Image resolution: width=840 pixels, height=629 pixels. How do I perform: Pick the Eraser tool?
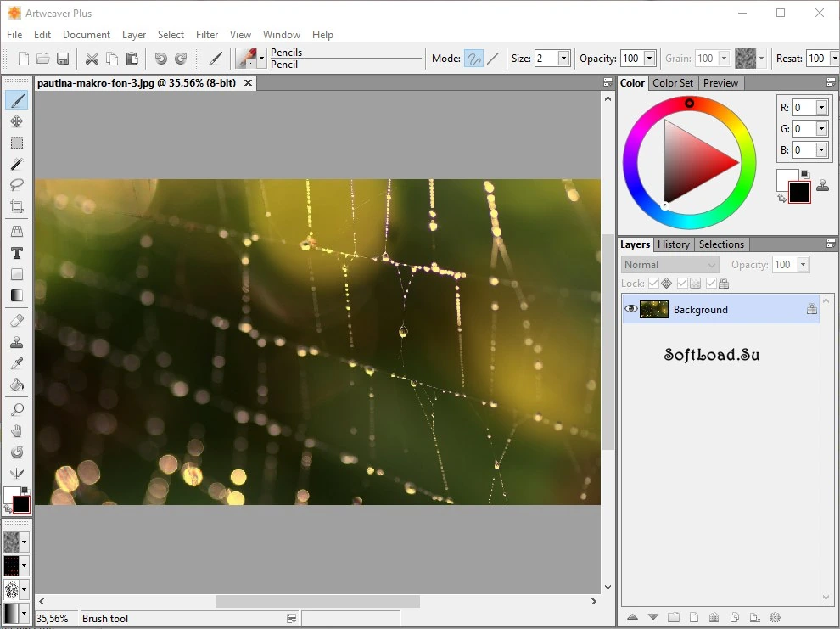click(x=17, y=321)
